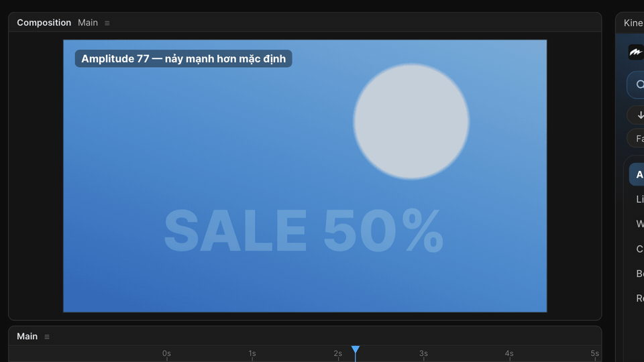Choose the 'R' category in Kine sidebar

tap(639, 298)
